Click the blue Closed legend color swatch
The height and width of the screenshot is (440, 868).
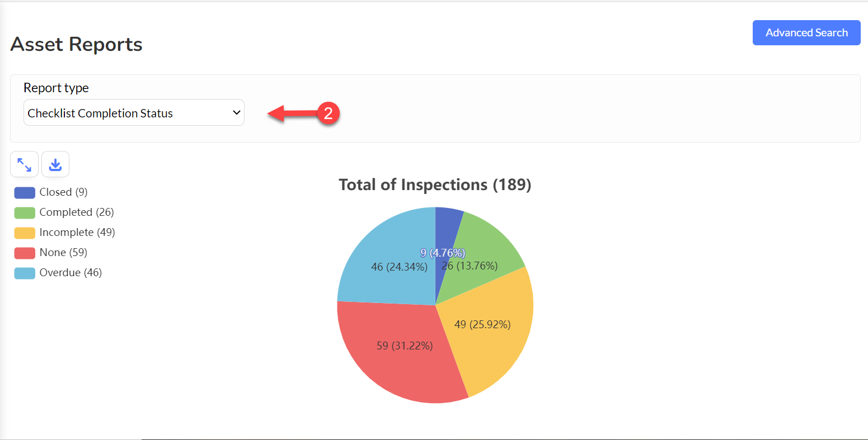[x=25, y=193]
